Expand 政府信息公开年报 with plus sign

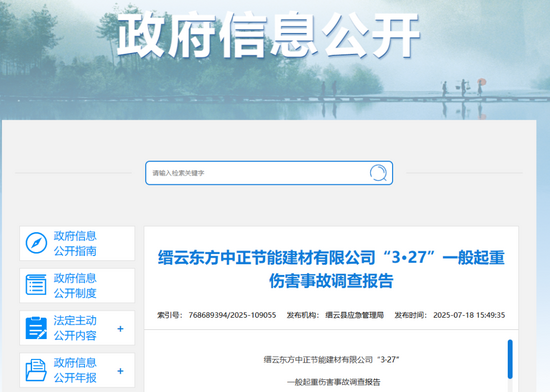120,371
